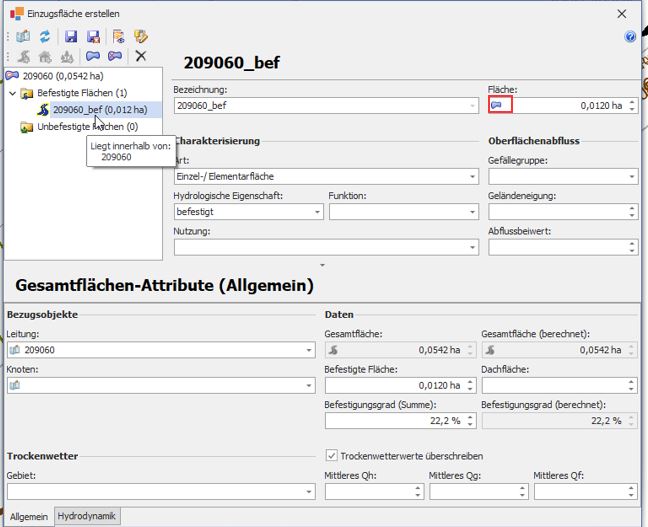Toggle Trockenwetterwerte überschreiben checkbox
648x527 pixels.
tap(332, 456)
